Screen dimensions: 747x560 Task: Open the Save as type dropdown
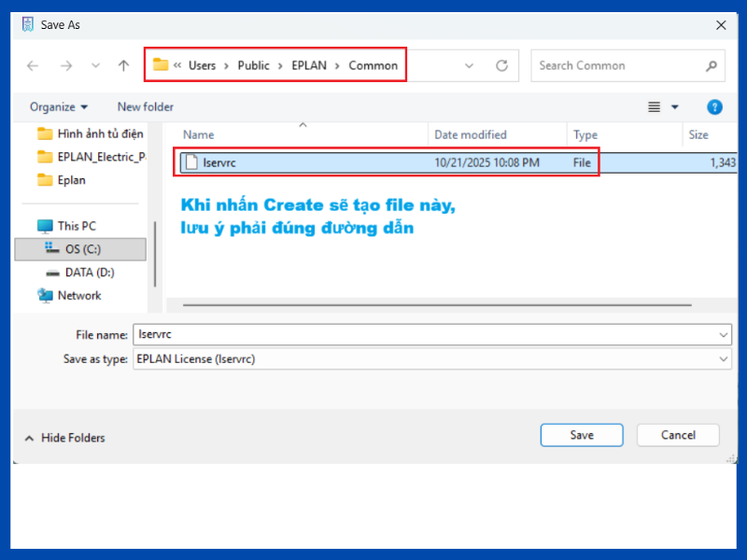point(724,358)
